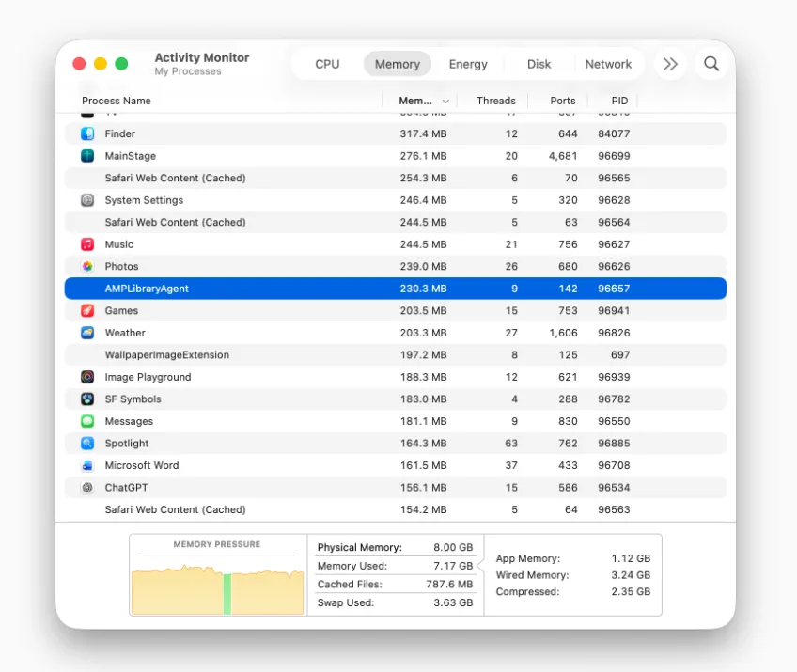
Task: Switch to the CPU tab
Action: tap(327, 64)
